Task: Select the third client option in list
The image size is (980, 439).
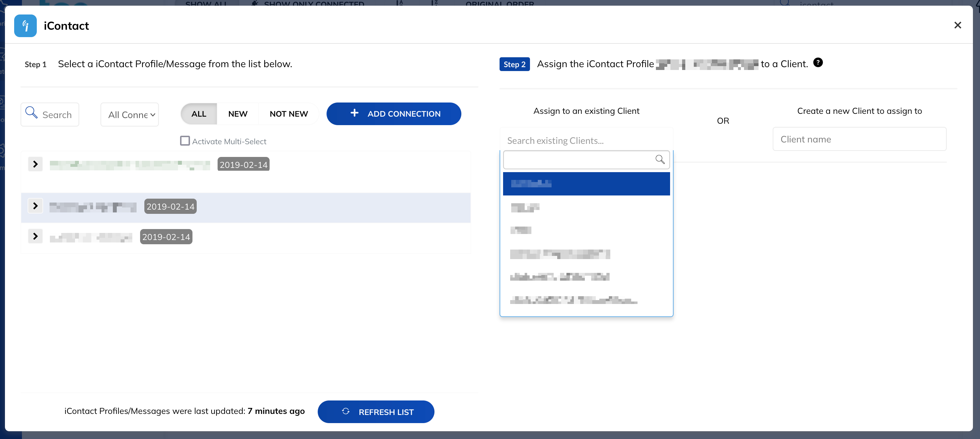Action: pyautogui.click(x=586, y=230)
